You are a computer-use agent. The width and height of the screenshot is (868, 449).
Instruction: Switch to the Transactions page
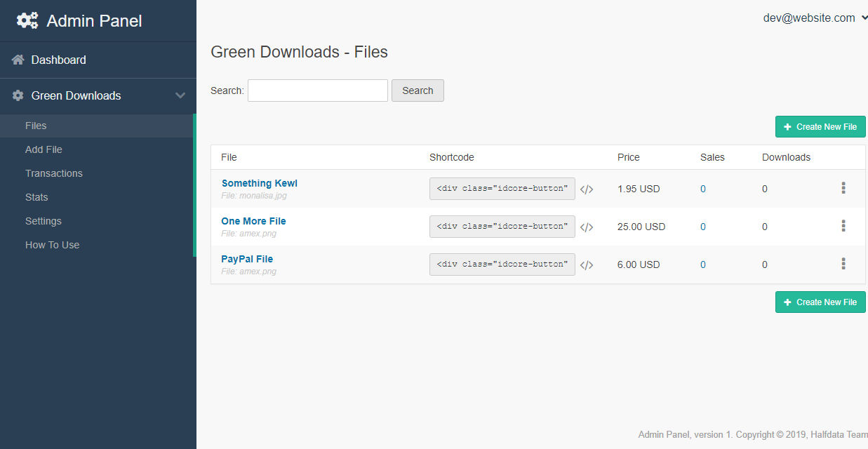(x=53, y=173)
